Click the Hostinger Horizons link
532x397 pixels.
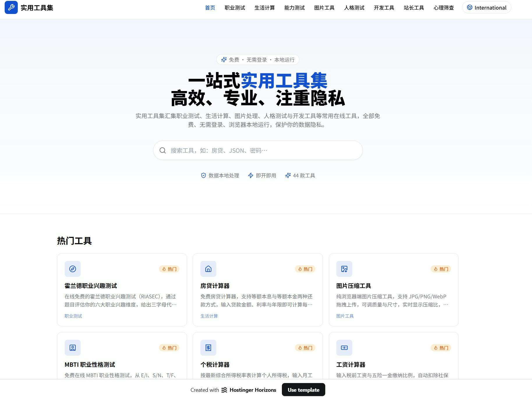point(249,390)
